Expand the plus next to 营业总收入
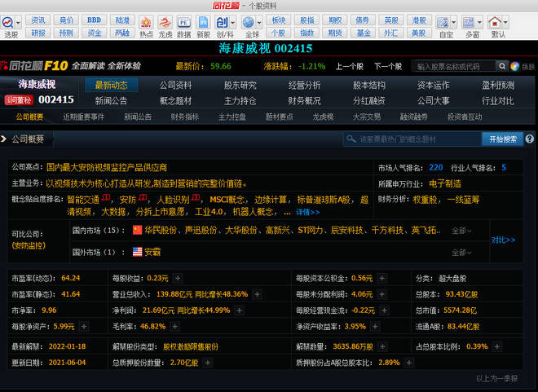Viewport: 538px width, 392px height. [257, 294]
